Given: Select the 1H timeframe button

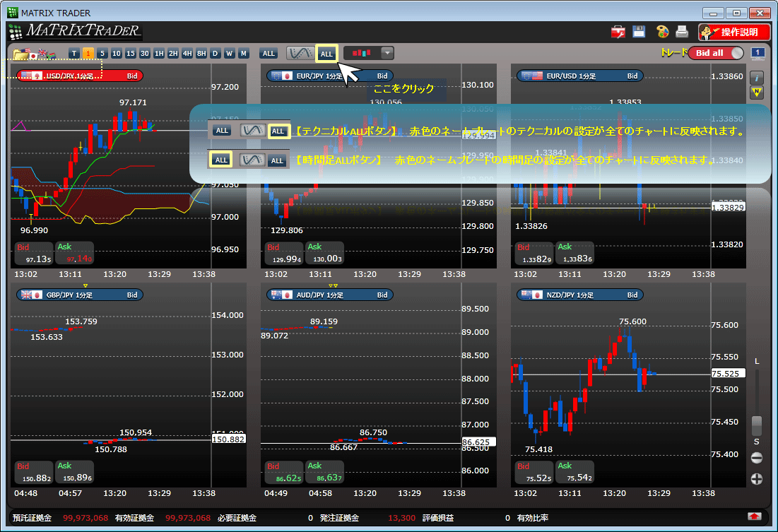Looking at the screenshot, I should tap(159, 54).
